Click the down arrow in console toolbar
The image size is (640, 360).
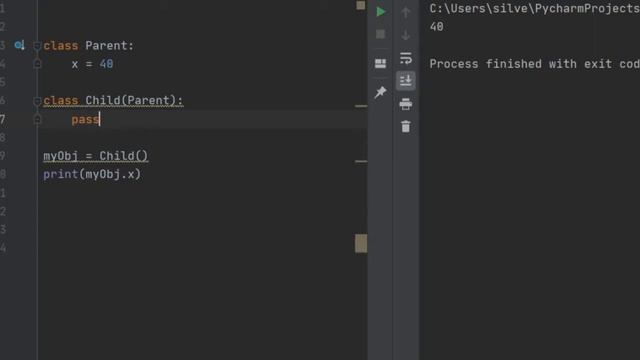tap(405, 35)
